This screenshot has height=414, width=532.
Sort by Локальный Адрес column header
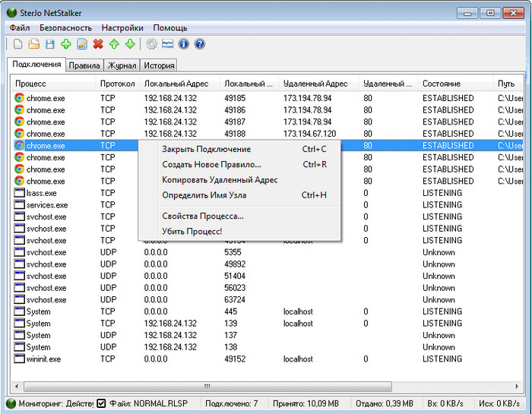tap(179, 84)
